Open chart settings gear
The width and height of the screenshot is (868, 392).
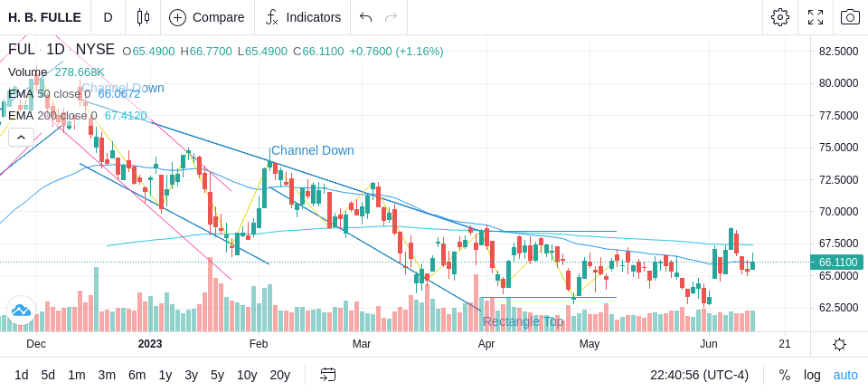point(780,17)
